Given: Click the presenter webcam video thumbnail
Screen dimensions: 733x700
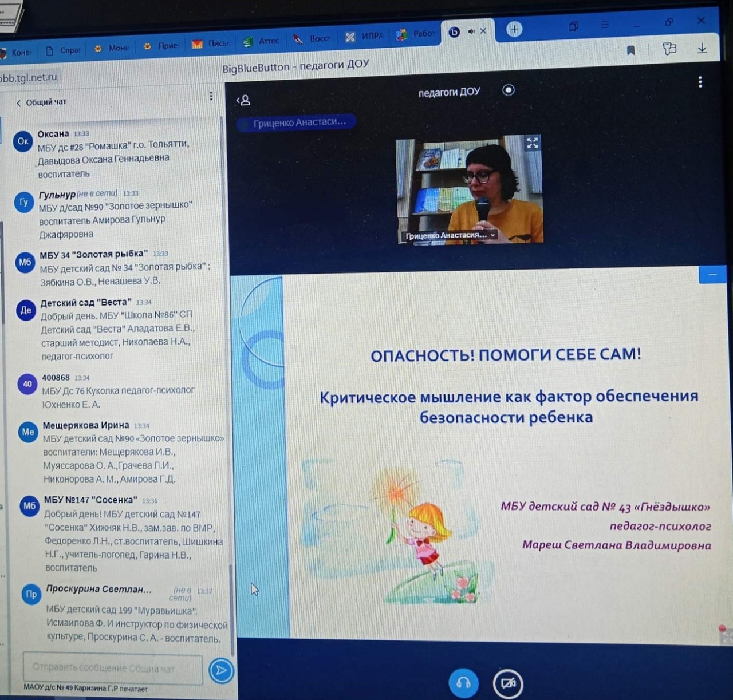Looking at the screenshot, I should 469,191.
